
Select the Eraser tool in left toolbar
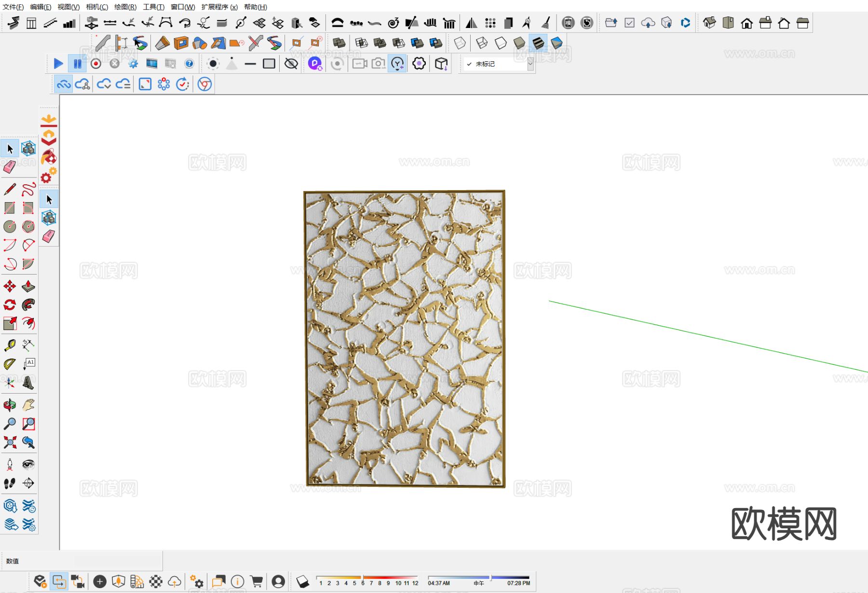coord(10,167)
